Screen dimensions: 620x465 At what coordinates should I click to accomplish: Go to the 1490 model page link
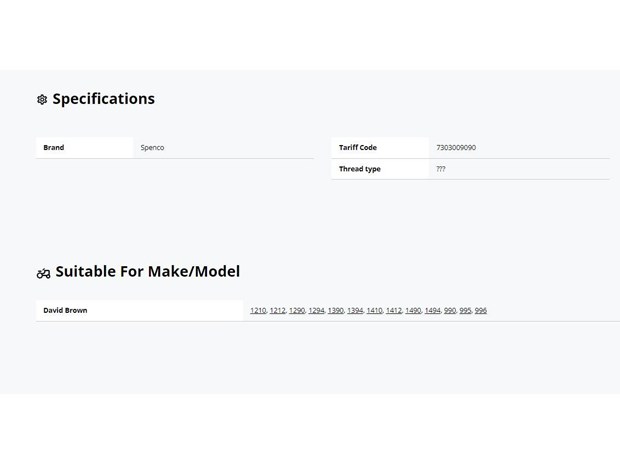point(413,310)
